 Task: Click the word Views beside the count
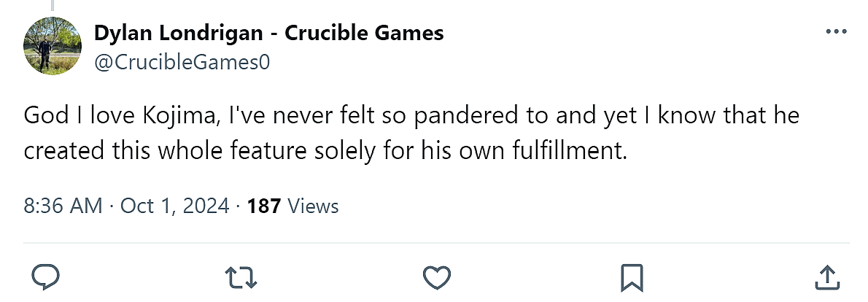(313, 206)
